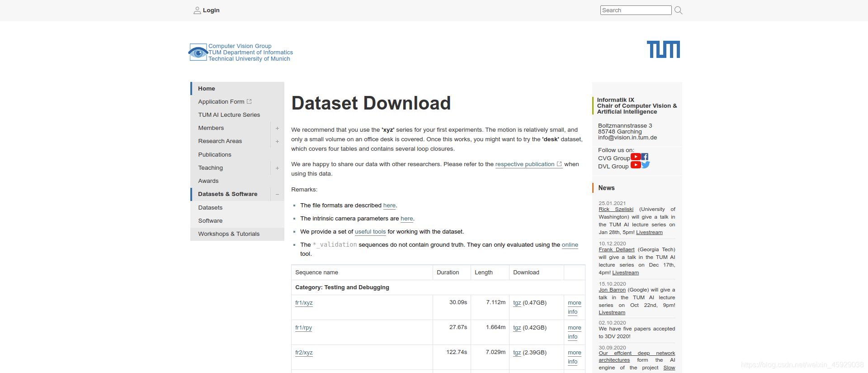868x373 pixels.
Task: Click more info for fr2/xyz
Action: coord(575,357)
